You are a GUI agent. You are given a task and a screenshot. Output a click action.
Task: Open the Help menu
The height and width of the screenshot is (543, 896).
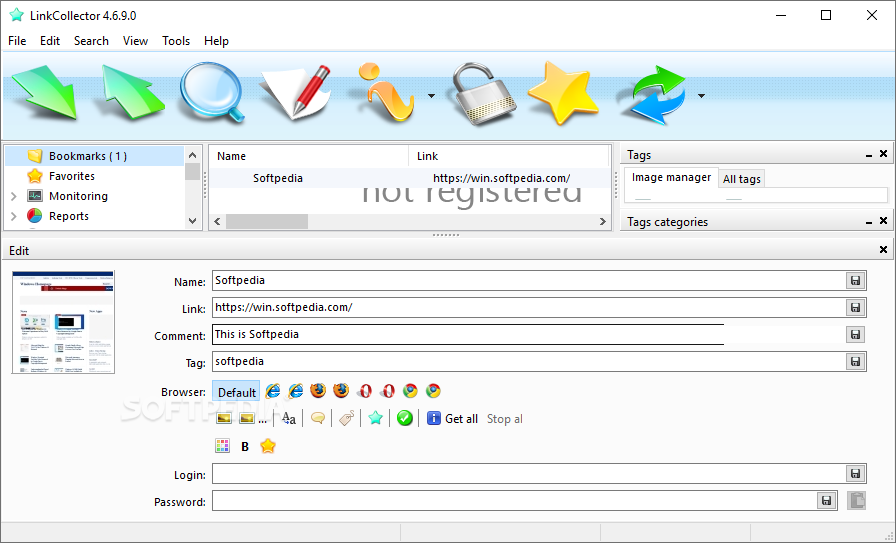217,41
